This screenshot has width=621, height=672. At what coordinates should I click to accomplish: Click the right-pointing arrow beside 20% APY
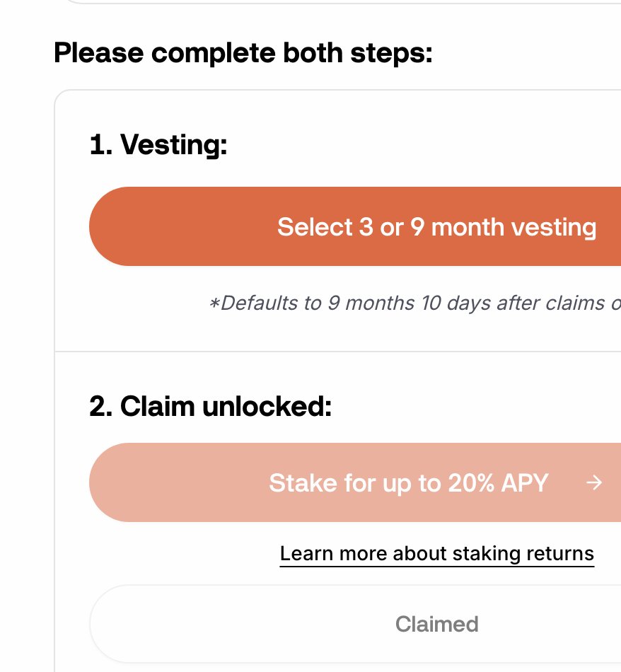pos(594,483)
